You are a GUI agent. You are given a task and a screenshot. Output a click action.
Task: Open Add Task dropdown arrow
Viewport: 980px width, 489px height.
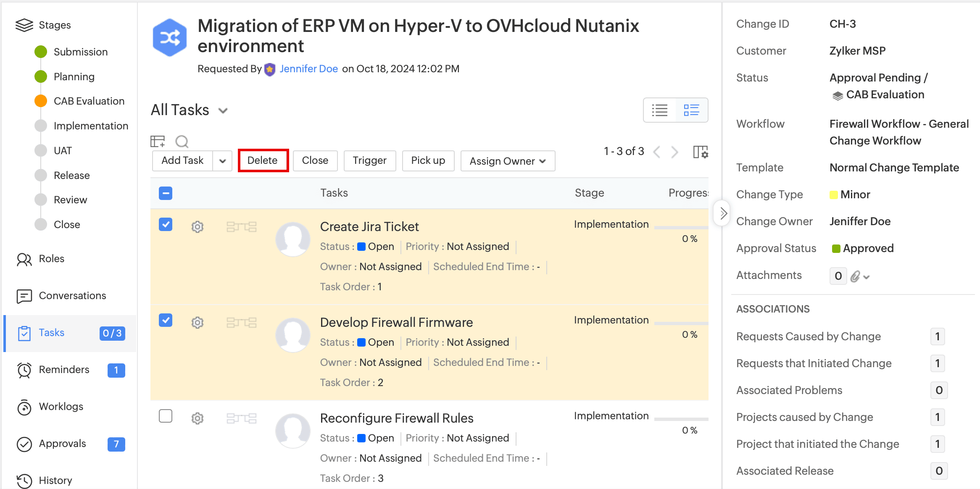coord(223,161)
